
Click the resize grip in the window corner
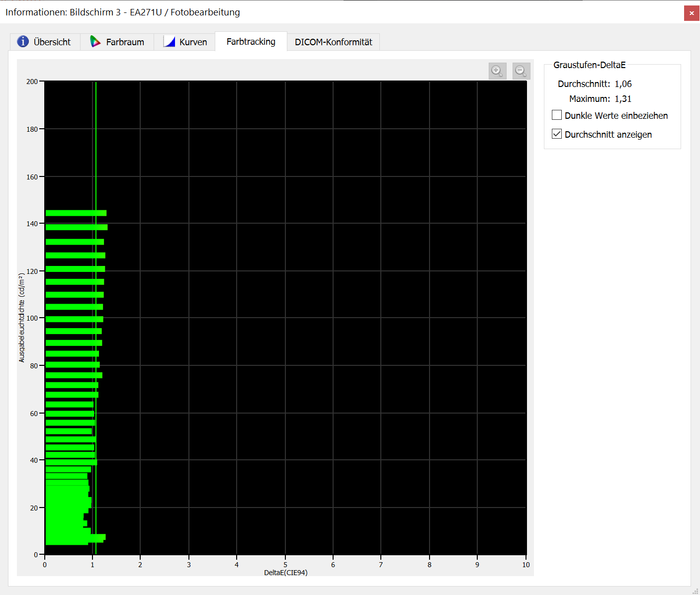[x=696, y=591]
